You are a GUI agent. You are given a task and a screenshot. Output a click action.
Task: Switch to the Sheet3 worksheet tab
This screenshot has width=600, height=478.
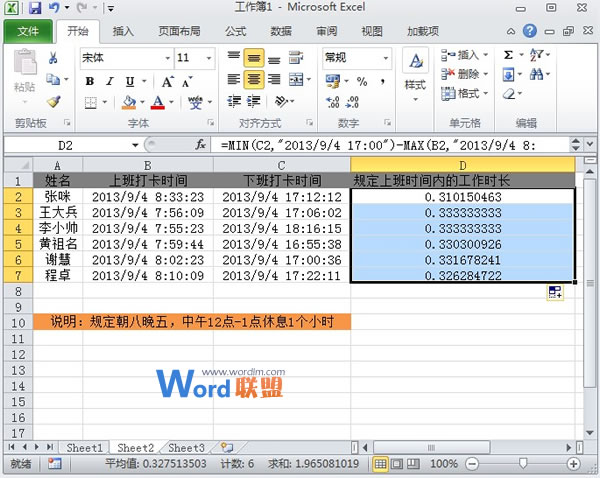click(x=186, y=448)
